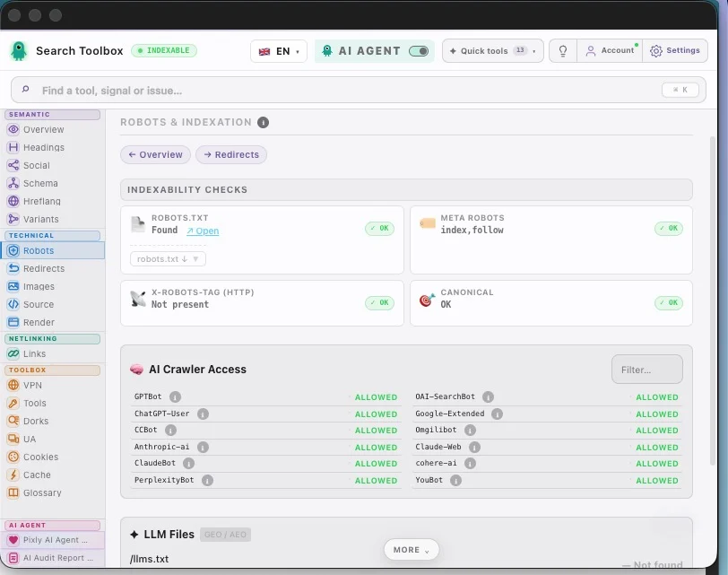Open the Dorks search icon
Viewport: 728px width, 575px height.
tap(13, 421)
